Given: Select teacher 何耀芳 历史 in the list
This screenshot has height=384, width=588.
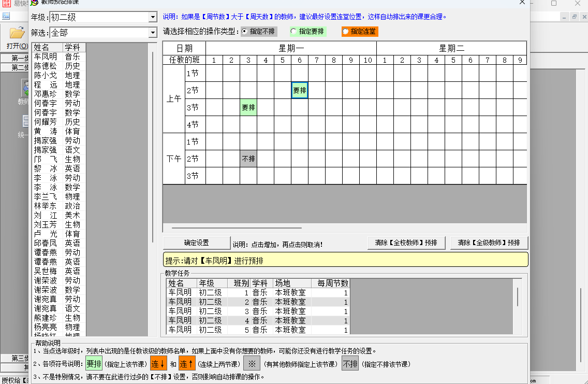Looking at the screenshot, I should point(59,122).
